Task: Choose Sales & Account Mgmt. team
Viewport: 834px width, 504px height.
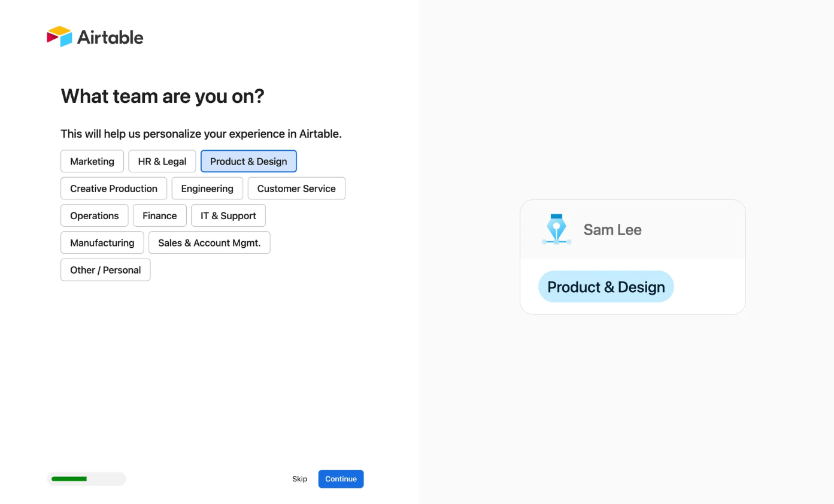Action: 210,243
